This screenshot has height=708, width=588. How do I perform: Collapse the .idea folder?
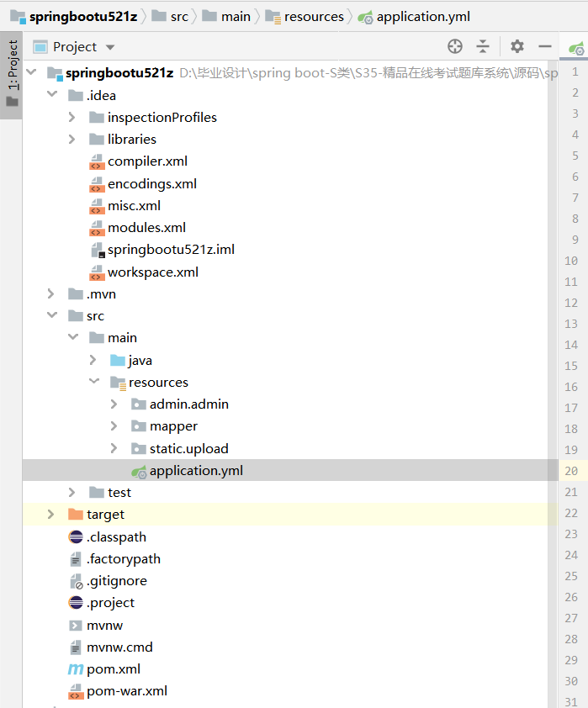[51, 96]
